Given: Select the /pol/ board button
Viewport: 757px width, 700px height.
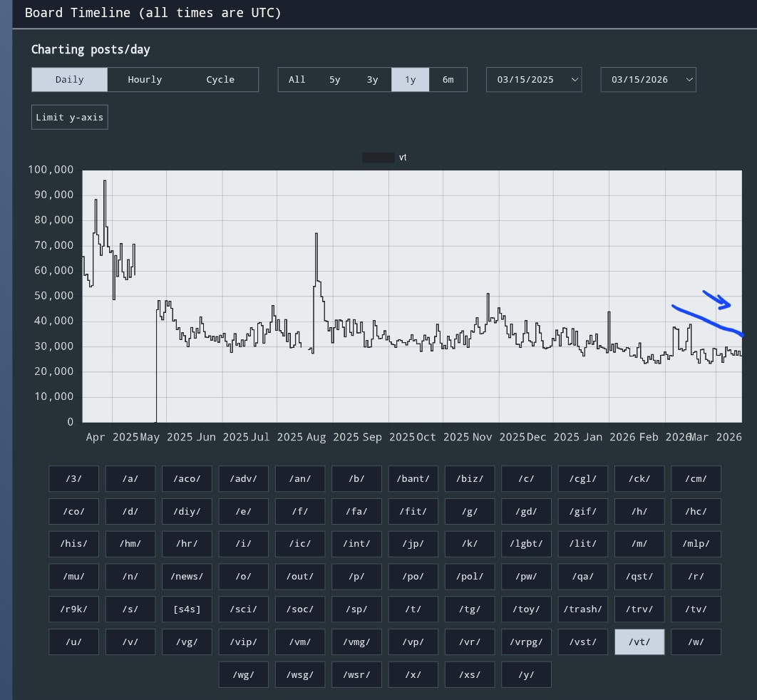Looking at the screenshot, I should point(470,577).
